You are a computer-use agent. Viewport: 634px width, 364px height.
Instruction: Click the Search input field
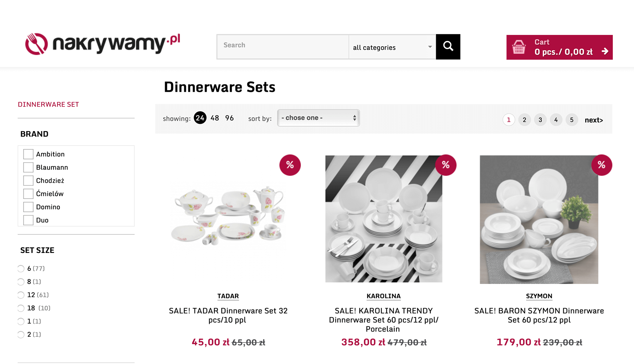[x=283, y=47]
